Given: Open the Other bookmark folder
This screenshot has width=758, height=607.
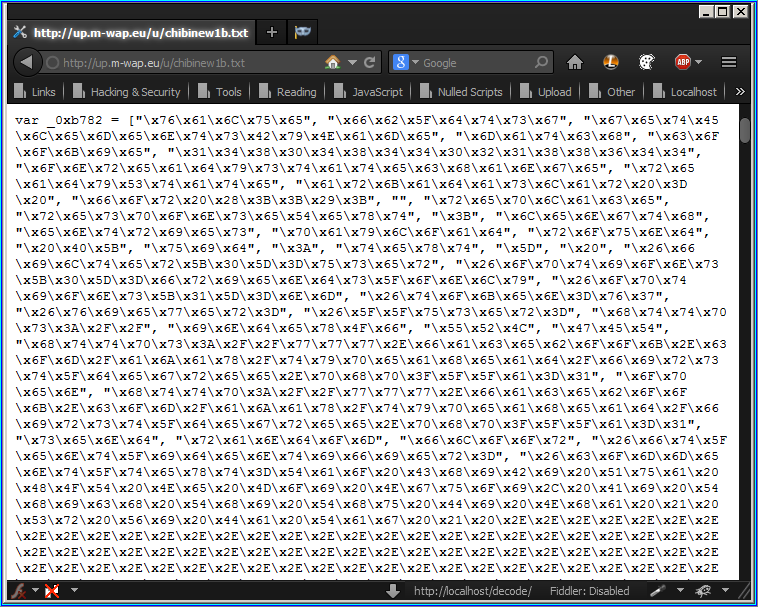Looking at the screenshot, I should (x=612, y=91).
